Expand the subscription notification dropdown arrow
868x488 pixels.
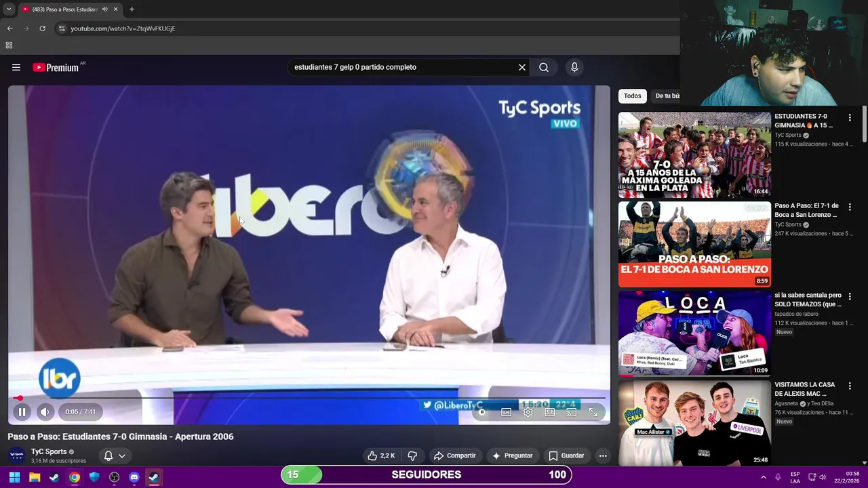122,455
